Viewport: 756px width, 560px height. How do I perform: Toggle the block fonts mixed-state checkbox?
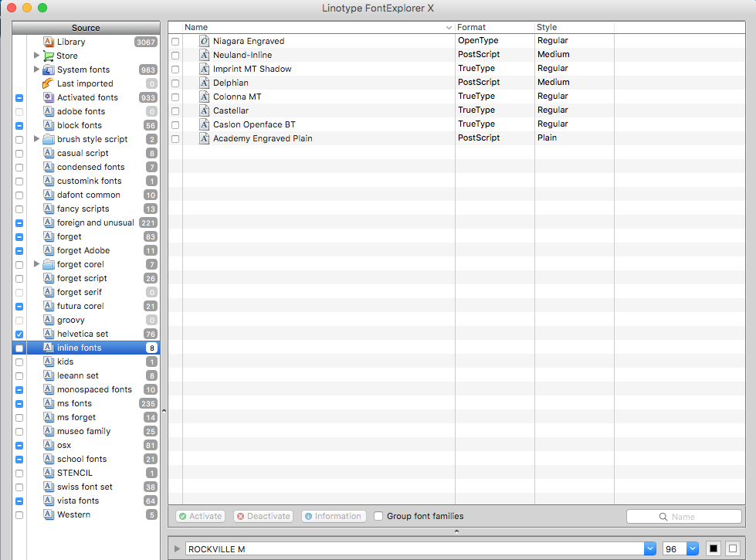pyautogui.click(x=19, y=126)
